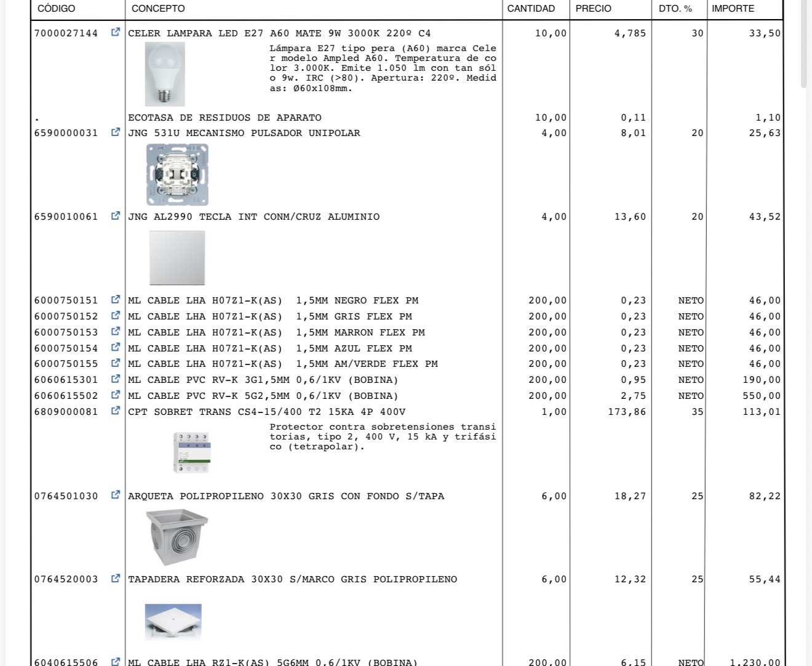Click the 1,5MM MARRON FLEX cable concept
The width and height of the screenshot is (812, 666).
(x=276, y=332)
